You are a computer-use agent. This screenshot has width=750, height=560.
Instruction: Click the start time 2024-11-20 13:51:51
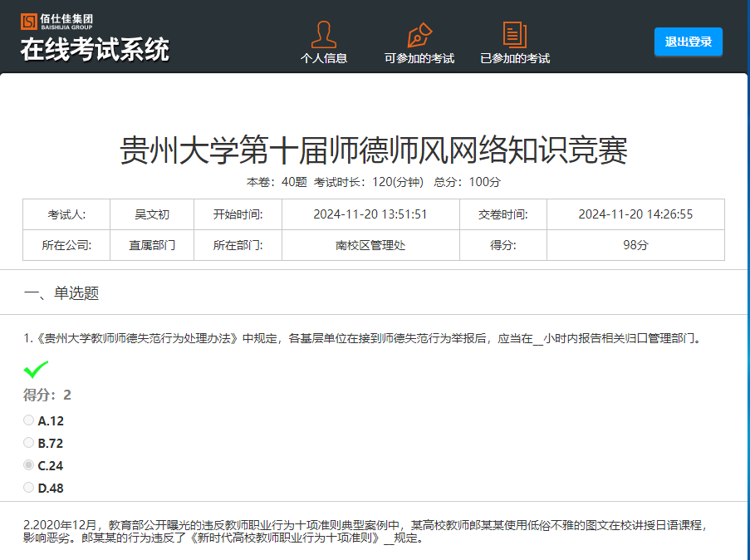[x=370, y=214]
